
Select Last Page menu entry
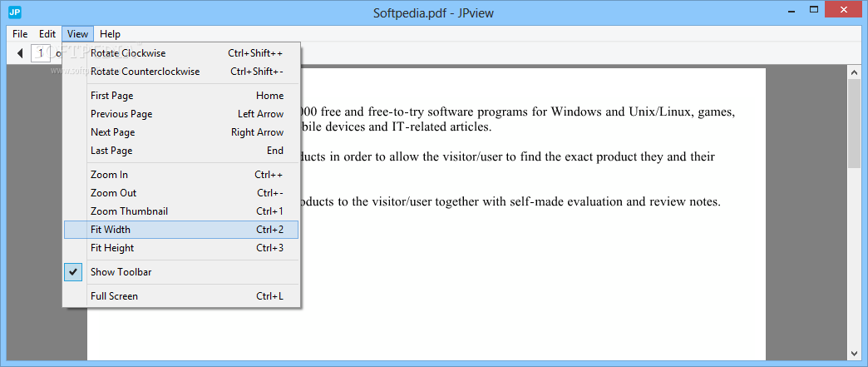[x=181, y=151]
